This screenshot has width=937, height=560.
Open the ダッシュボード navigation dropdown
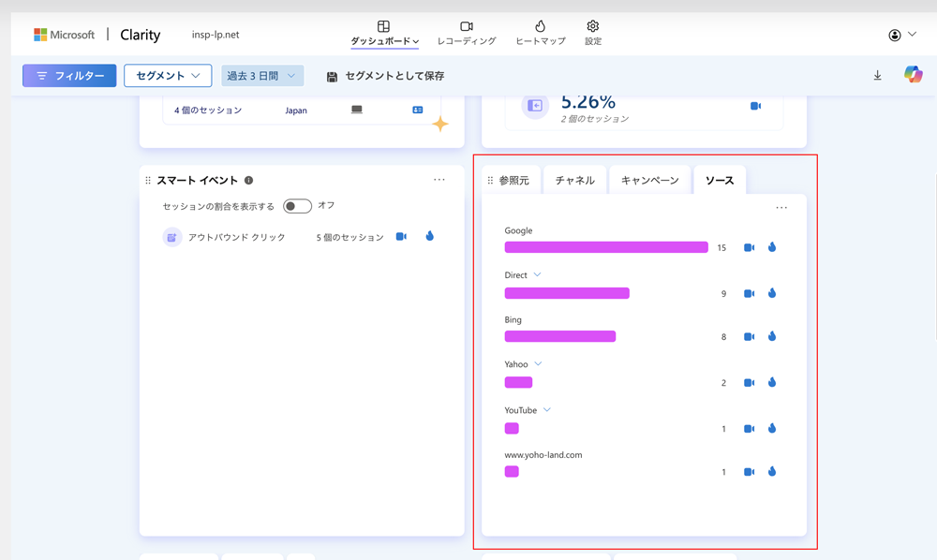384,34
